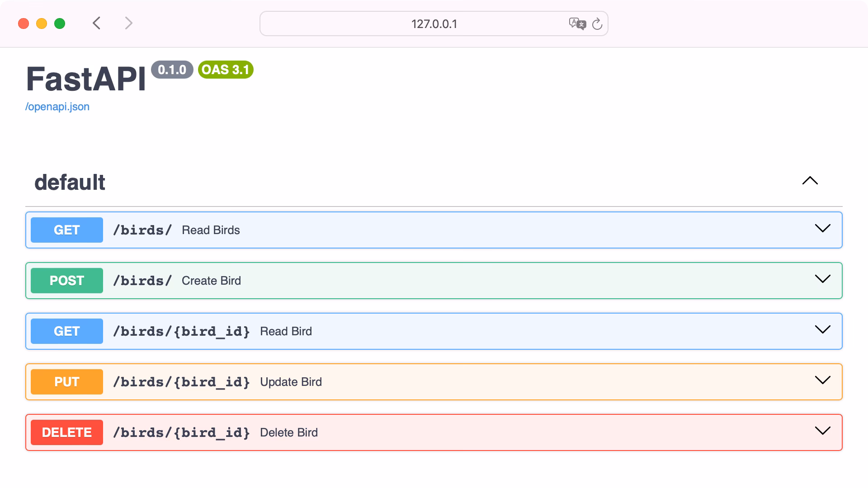This screenshot has height=488, width=868.
Task: Click inside the browser address bar
Action: 434,23
